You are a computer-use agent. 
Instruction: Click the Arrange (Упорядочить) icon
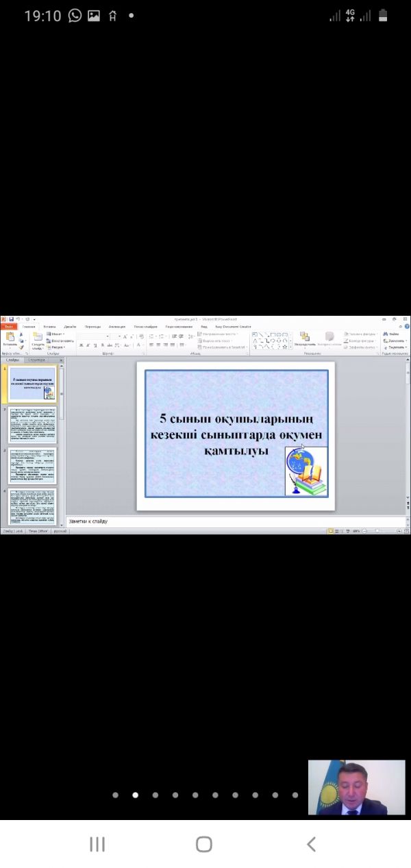(304, 337)
